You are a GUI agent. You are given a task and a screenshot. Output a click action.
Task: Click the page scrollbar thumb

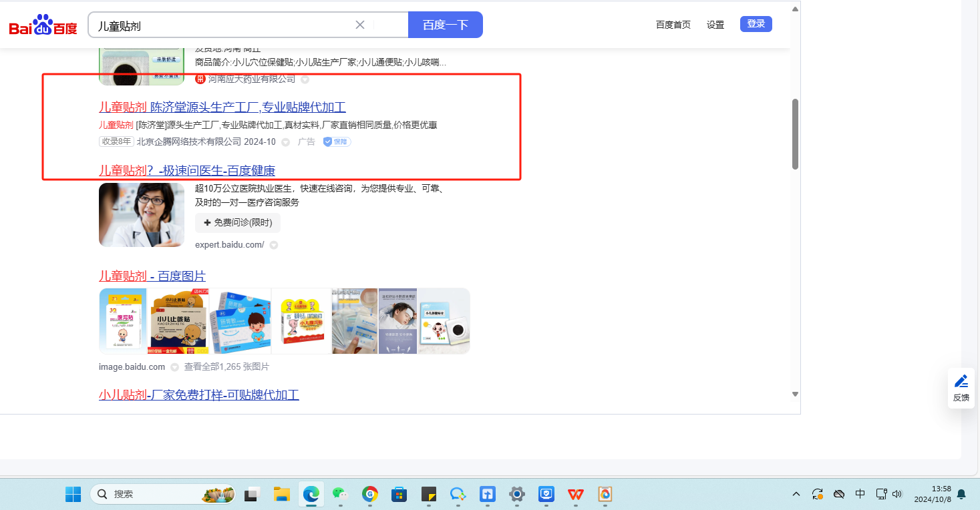(x=795, y=134)
